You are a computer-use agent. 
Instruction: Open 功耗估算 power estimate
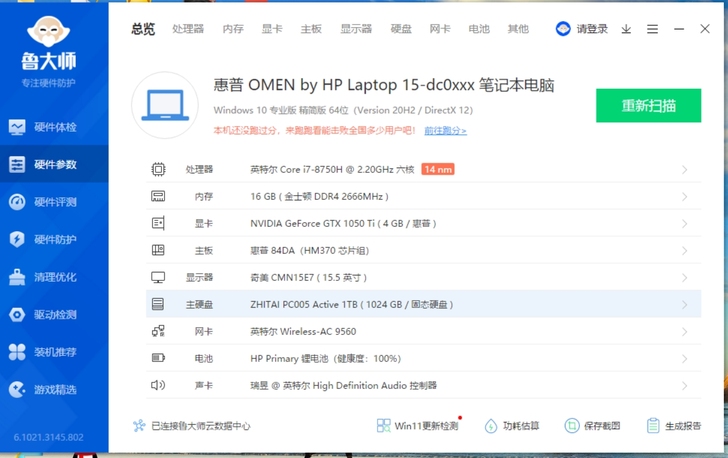coord(512,425)
